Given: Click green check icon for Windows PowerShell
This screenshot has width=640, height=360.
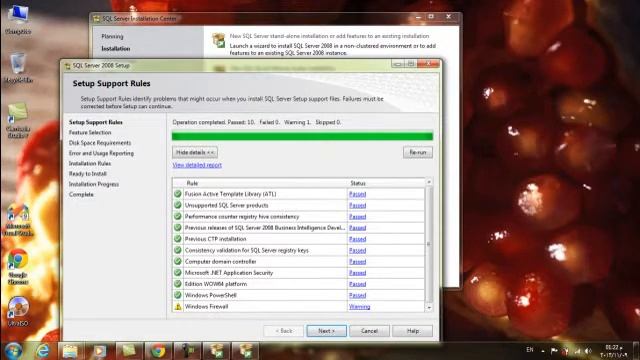Looking at the screenshot, I should point(178,295).
